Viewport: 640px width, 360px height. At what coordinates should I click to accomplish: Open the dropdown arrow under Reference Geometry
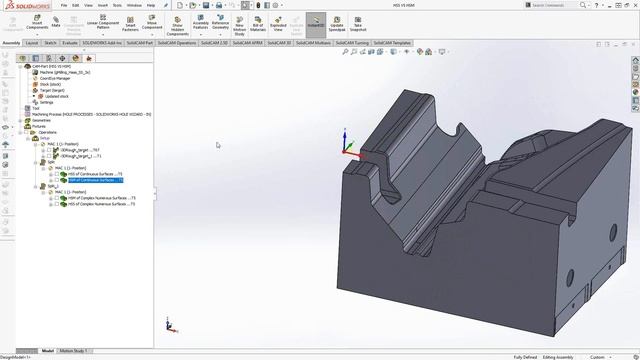click(220, 34)
